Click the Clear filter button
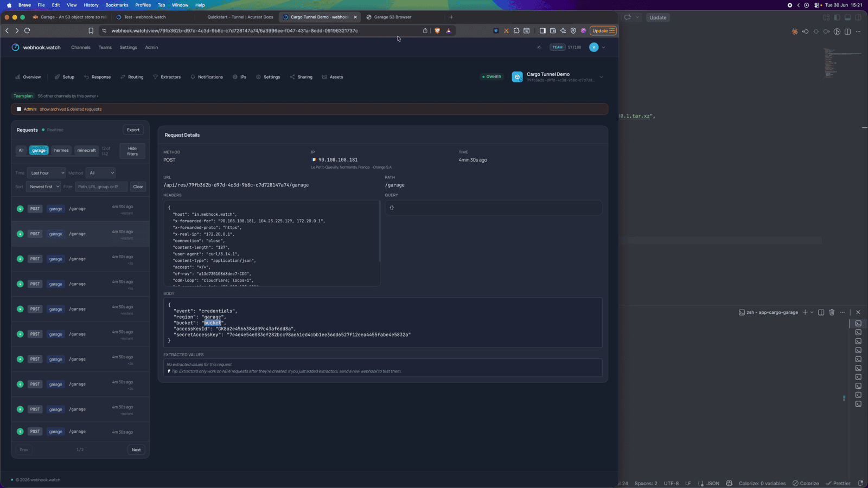The height and width of the screenshot is (488, 868). pos(138,187)
